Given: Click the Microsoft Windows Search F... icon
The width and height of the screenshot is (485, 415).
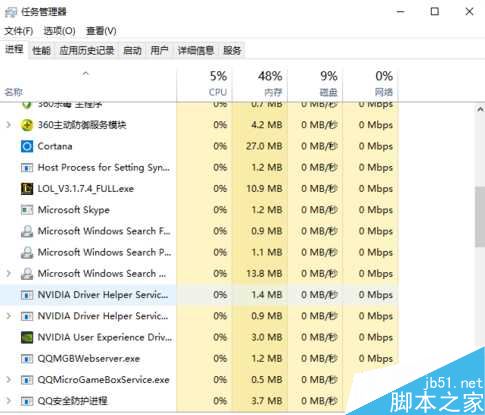Looking at the screenshot, I should 27,231.
